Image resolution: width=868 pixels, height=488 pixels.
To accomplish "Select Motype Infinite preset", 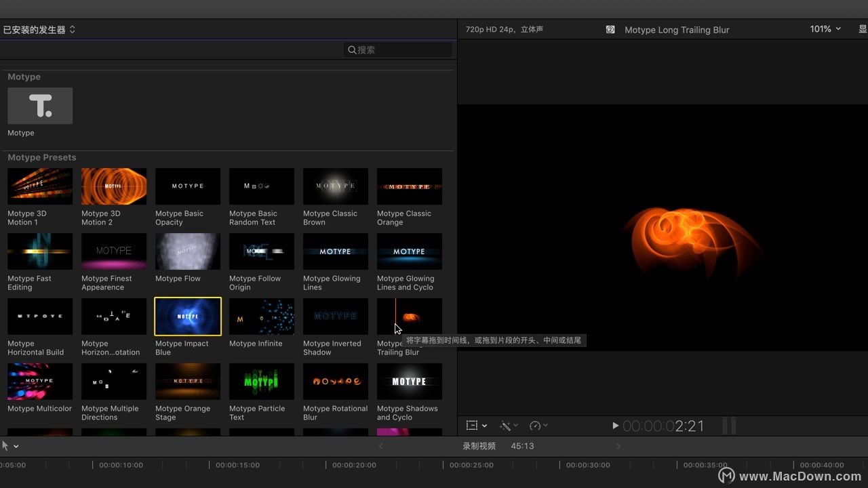I will (262, 317).
